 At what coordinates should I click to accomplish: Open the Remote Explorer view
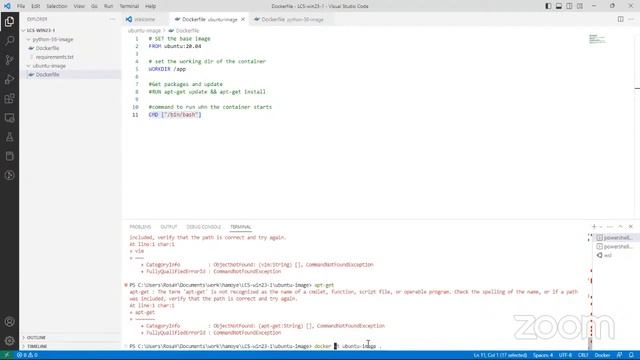9,118
